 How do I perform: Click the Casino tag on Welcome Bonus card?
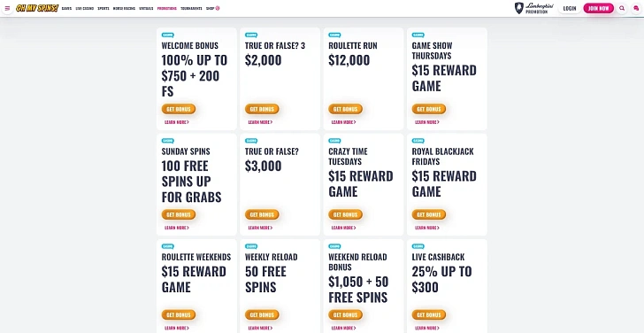(167, 35)
